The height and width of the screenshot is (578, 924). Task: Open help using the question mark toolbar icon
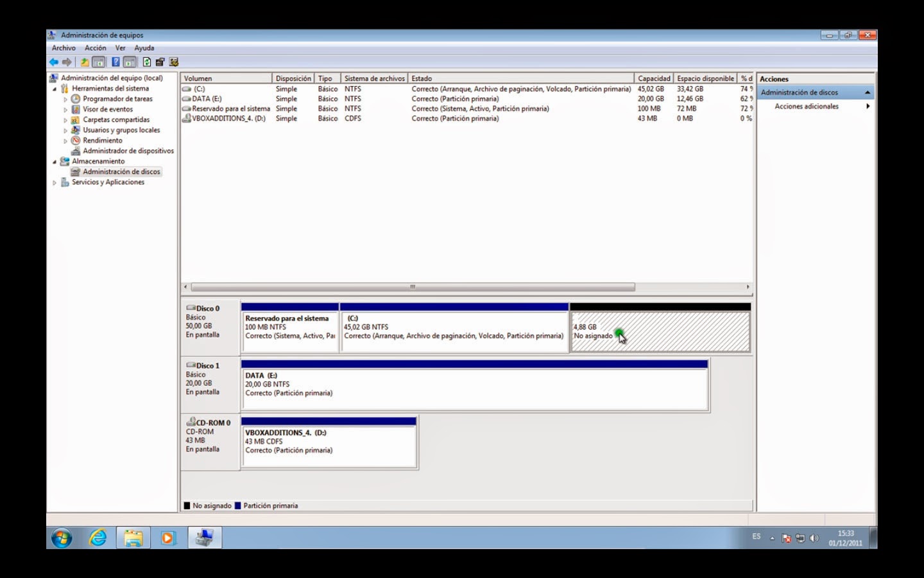116,62
